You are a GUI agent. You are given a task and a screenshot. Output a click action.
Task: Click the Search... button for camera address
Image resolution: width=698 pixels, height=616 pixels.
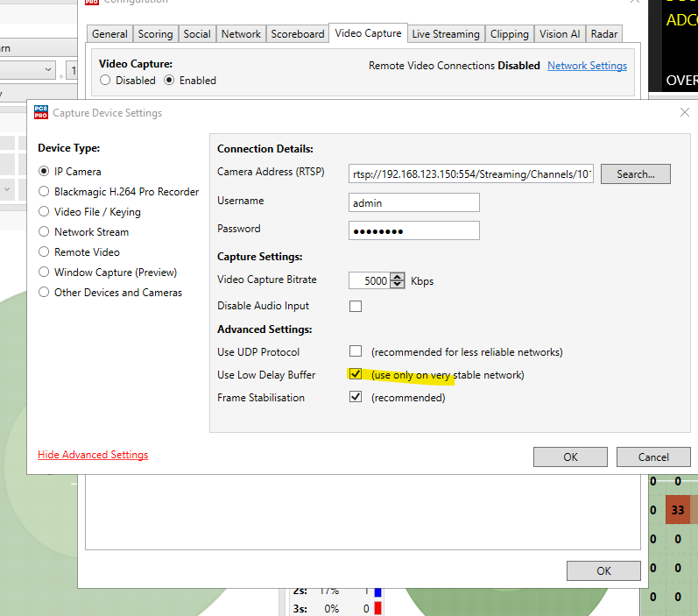(x=635, y=173)
